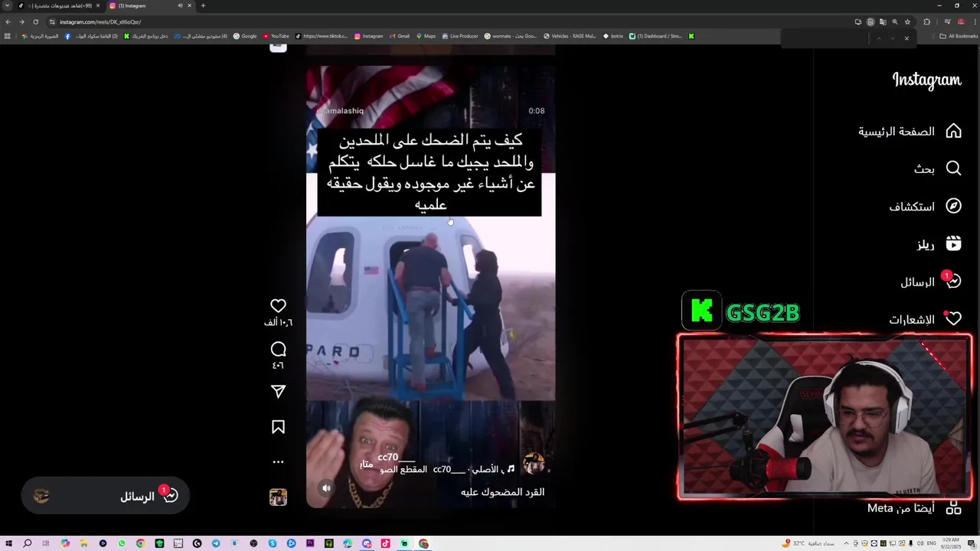The image size is (980, 551).
Task: Open the audio thumbnail below the three dots
Action: pos(278,497)
